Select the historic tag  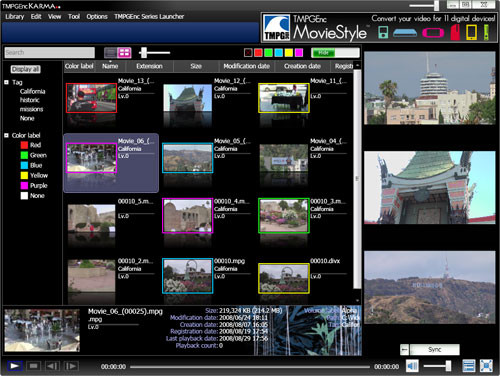pos(30,100)
